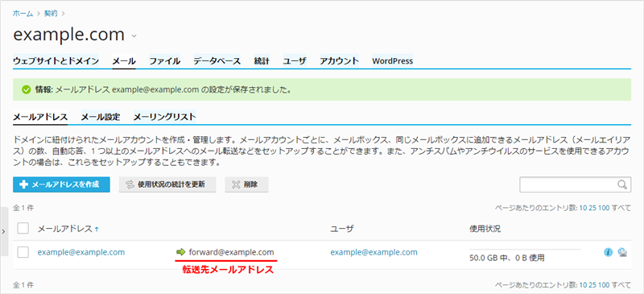
Task: Switch to メール設定 sub-tab
Action: coord(101,117)
